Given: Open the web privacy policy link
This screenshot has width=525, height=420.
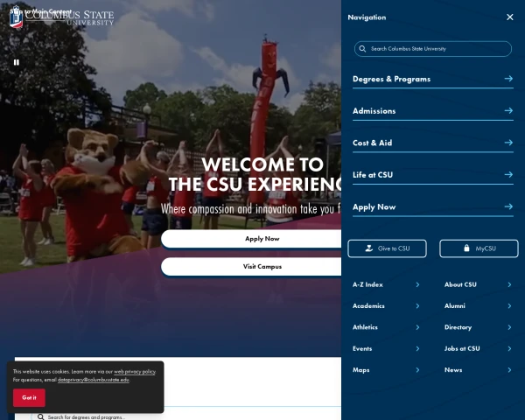Looking at the screenshot, I should tap(135, 372).
